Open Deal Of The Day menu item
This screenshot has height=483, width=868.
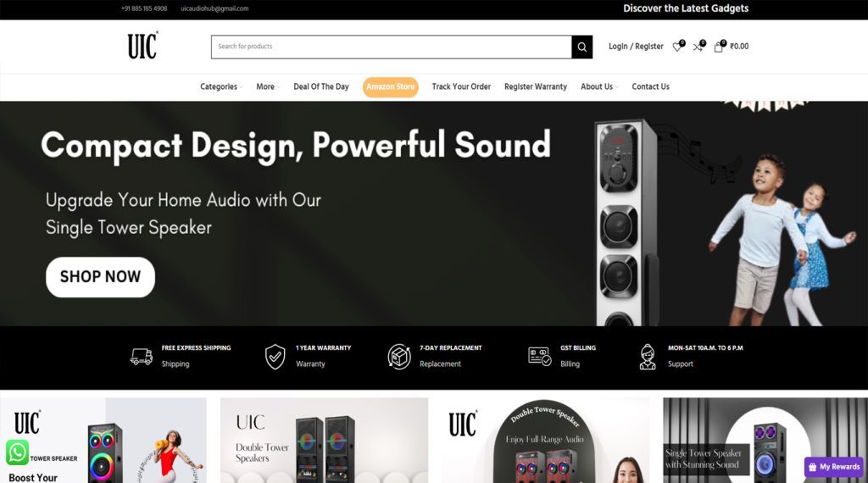pos(321,87)
